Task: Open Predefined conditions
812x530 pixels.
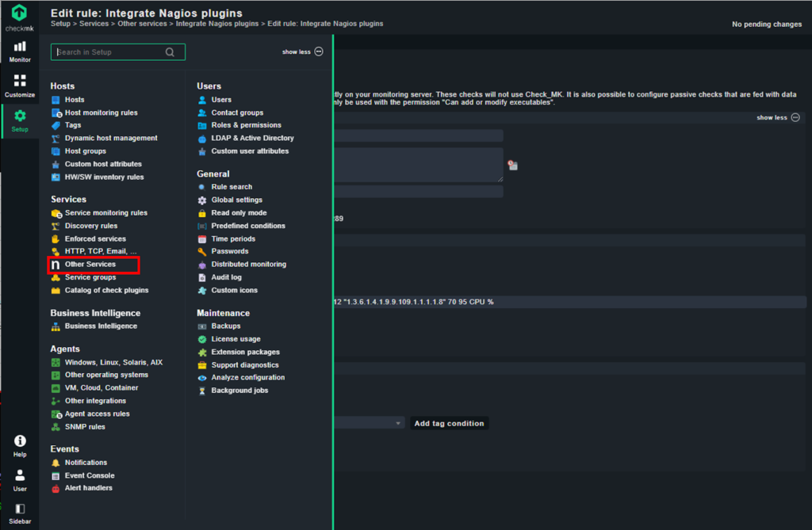Action: (x=248, y=226)
